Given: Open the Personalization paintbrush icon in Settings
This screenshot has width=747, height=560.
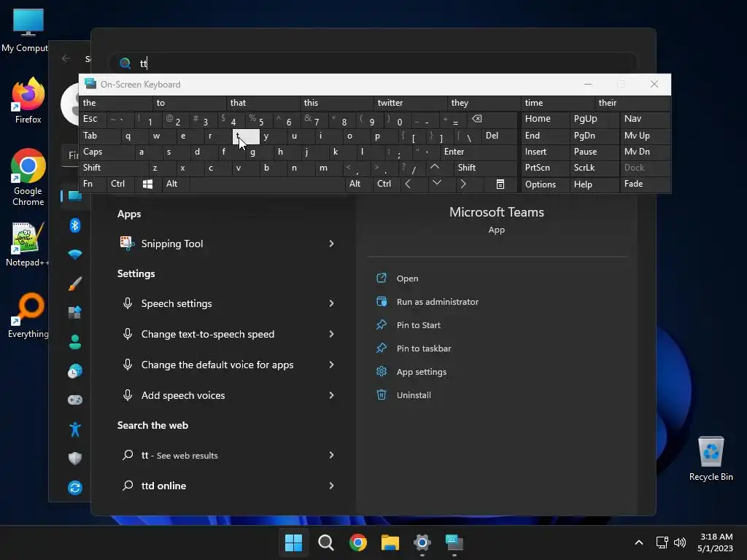Looking at the screenshot, I should pos(75,284).
